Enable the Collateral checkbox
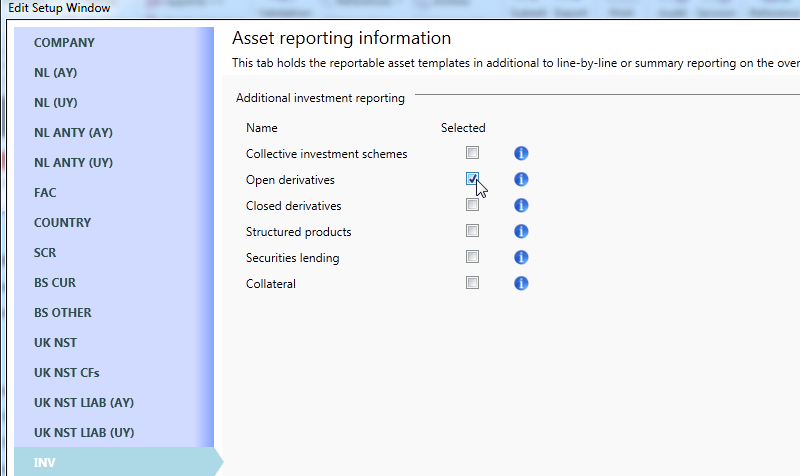 pyautogui.click(x=472, y=283)
